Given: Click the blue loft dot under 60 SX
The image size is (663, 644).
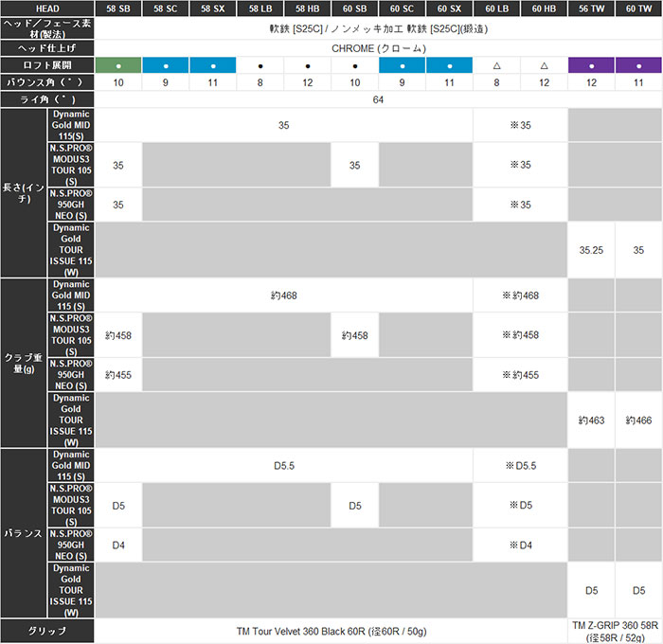Looking at the screenshot, I should (x=450, y=65).
